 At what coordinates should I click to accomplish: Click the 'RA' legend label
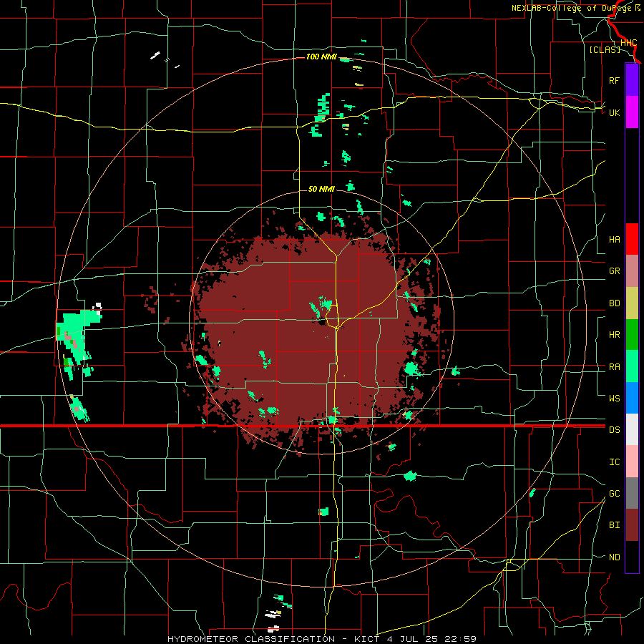coord(614,367)
